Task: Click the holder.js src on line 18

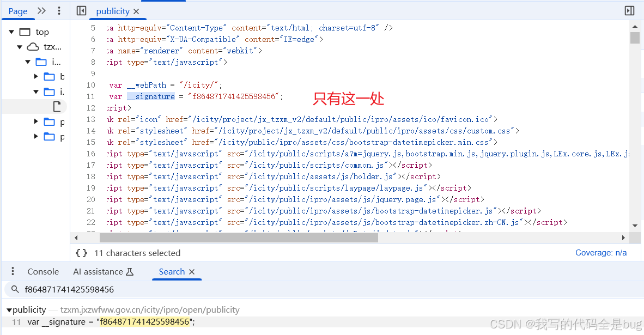Action: tap(321, 176)
